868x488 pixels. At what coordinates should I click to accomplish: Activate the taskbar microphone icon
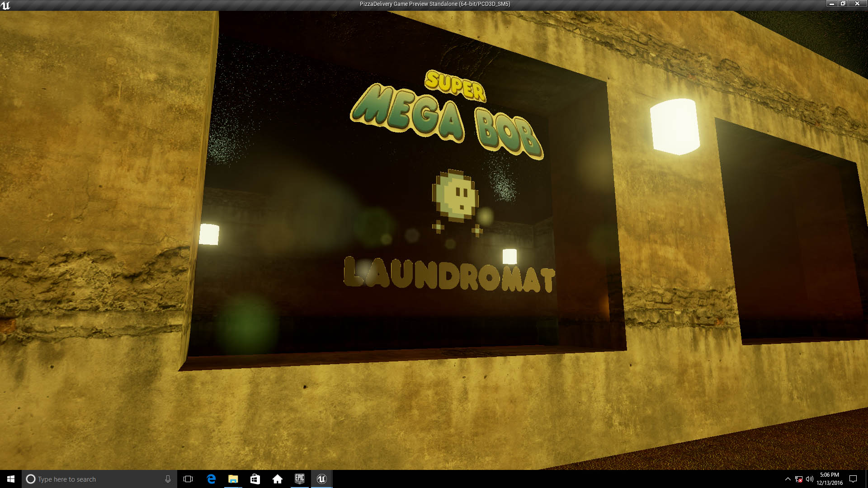coord(168,479)
